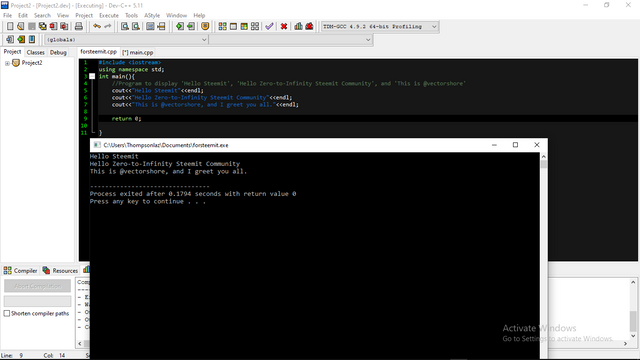Open the Execute menu

click(109, 16)
